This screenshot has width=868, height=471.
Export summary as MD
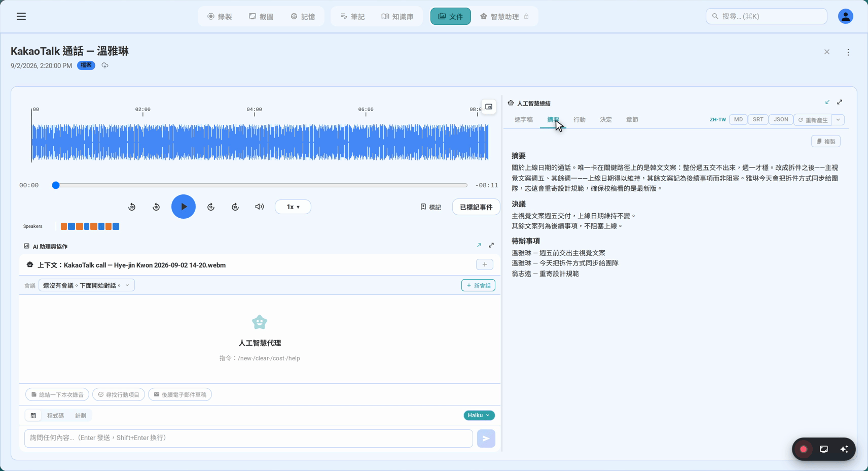tap(738, 120)
